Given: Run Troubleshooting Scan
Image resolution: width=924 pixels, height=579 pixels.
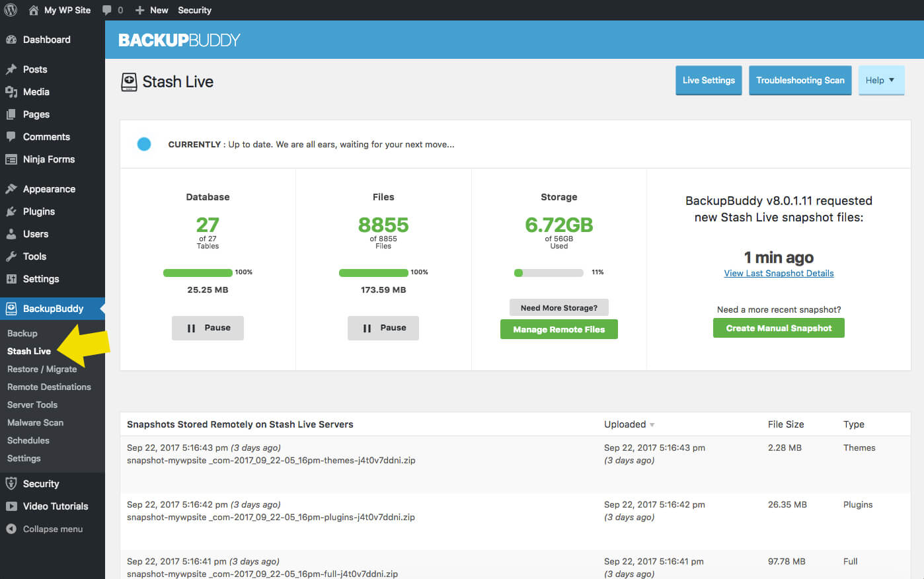Looking at the screenshot, I should [800, 80].
